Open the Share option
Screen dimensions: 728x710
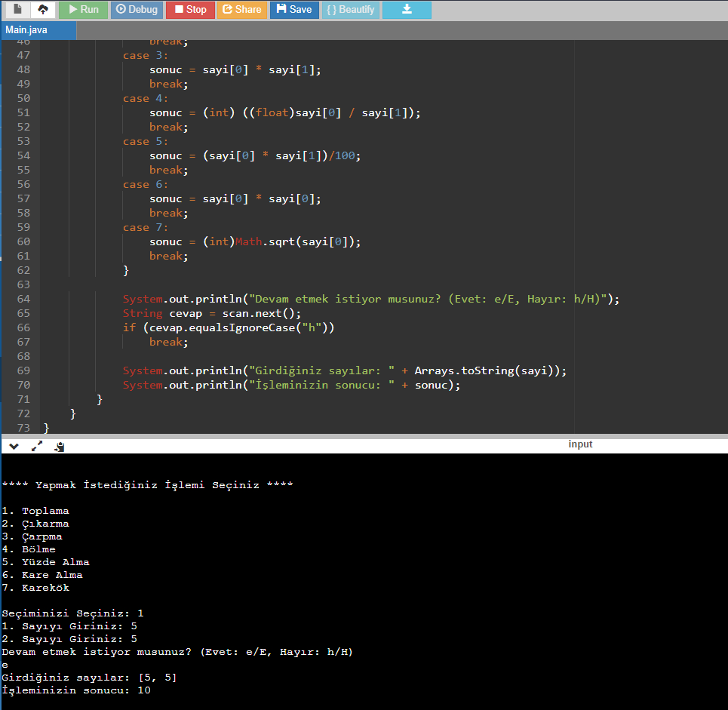(241, 10)
